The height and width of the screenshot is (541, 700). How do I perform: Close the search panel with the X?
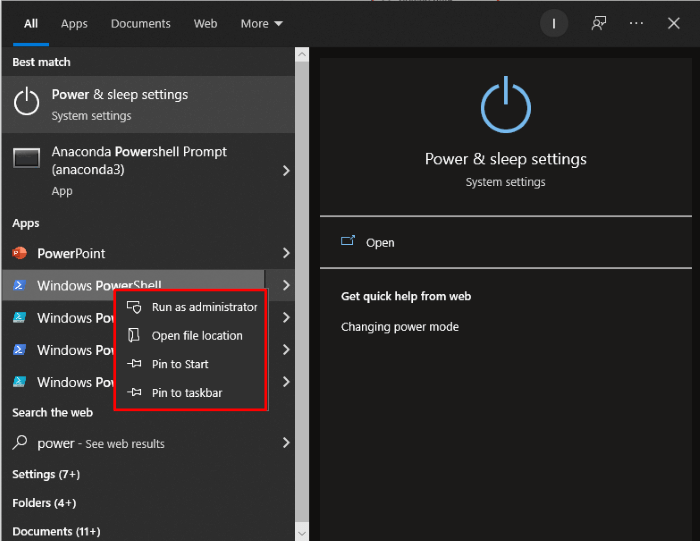point(674,23)
